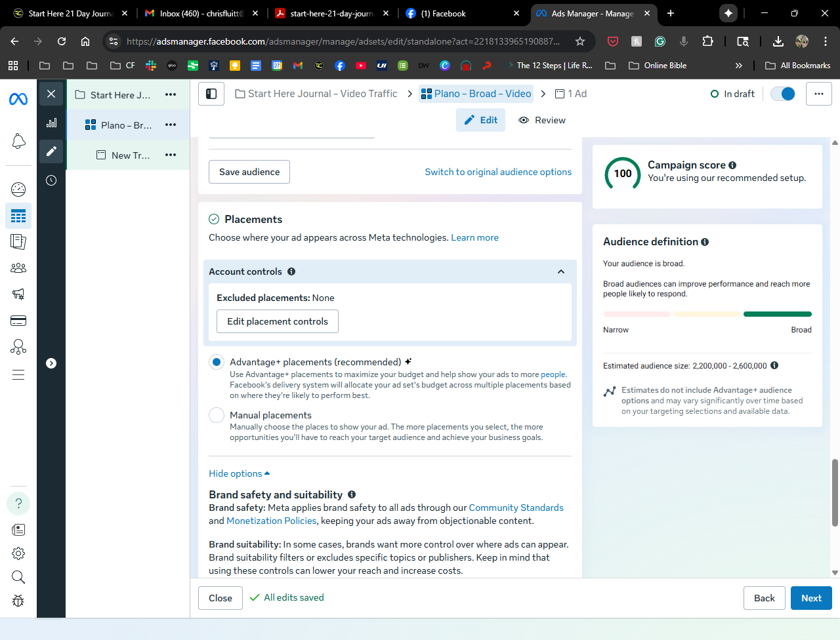Viewport: 840px width, 640px height.
Task: Click the billing card icon
Action: pyautogui.click(x=18, y=321)
